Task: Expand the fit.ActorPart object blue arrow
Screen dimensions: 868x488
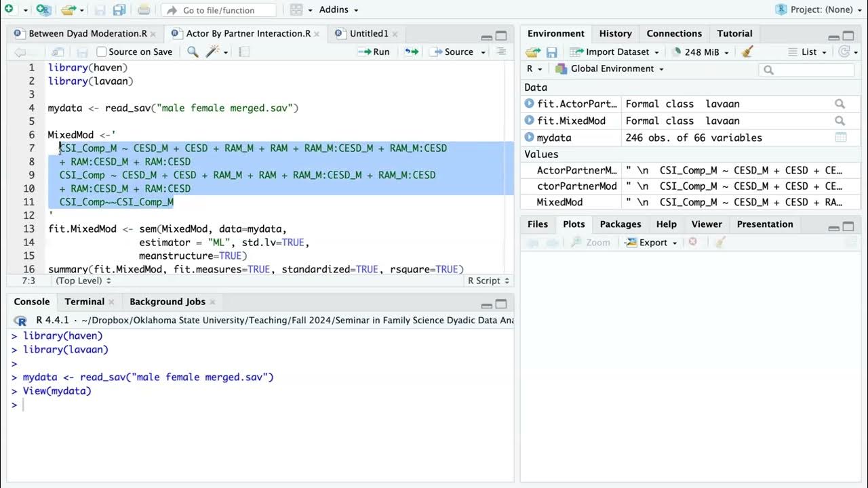Action: point(530,104)
